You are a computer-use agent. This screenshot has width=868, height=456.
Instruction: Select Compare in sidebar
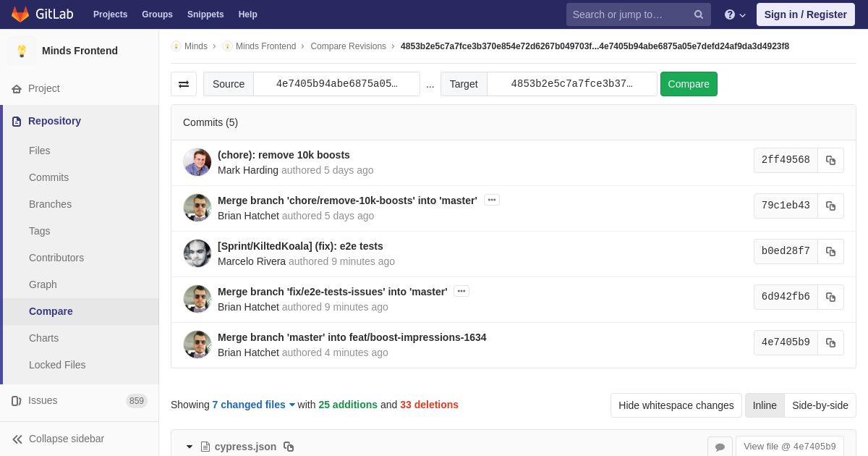(x=51, y=311)
